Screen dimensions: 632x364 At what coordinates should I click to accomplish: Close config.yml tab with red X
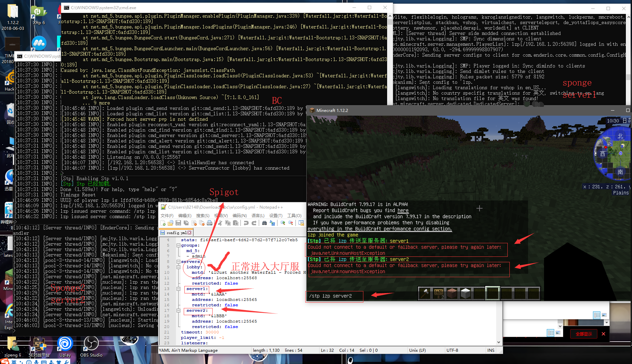pyautogui.click(x=189, y=233)
